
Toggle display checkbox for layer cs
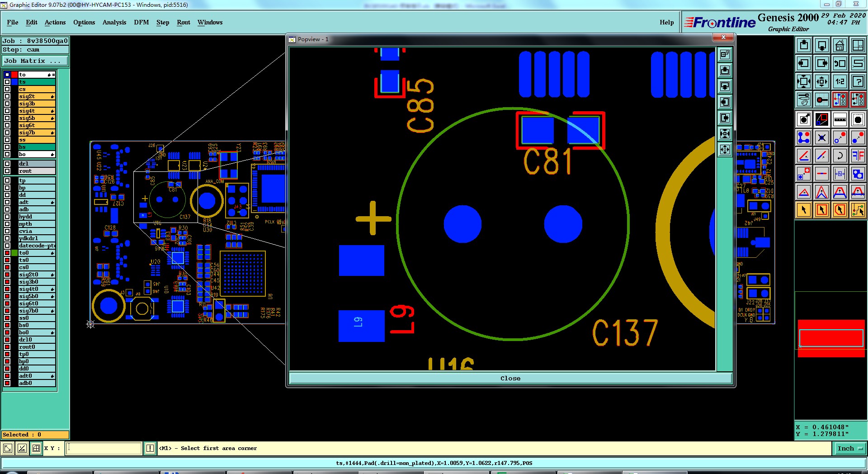(7, 89)
